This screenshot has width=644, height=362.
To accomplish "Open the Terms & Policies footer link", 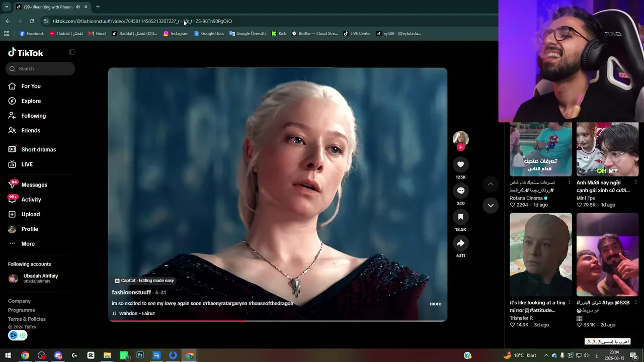I will [27, 319].
